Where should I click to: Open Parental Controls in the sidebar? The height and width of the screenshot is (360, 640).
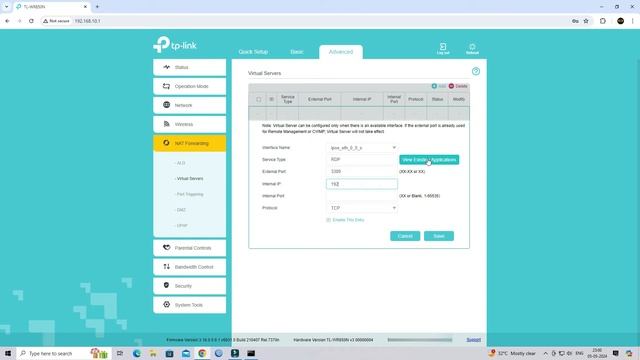189,248
